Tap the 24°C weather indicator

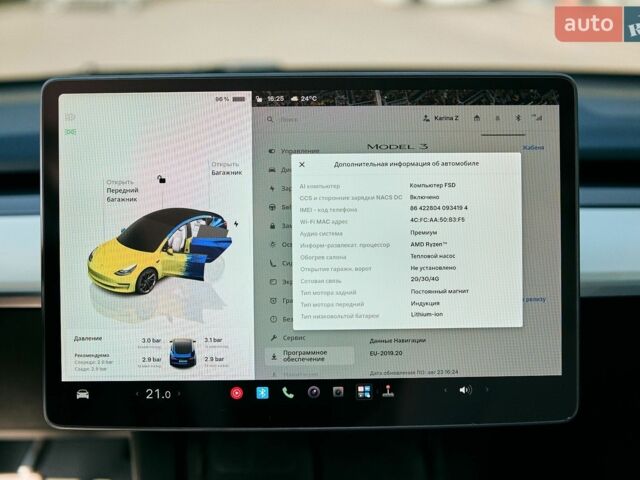pos(304,99)
